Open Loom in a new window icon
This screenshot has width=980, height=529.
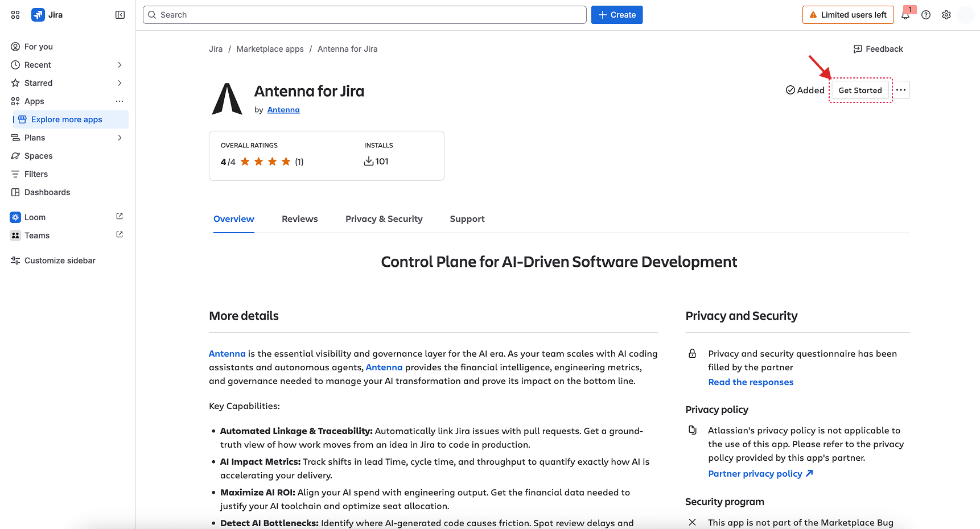(x=120, y=216)
